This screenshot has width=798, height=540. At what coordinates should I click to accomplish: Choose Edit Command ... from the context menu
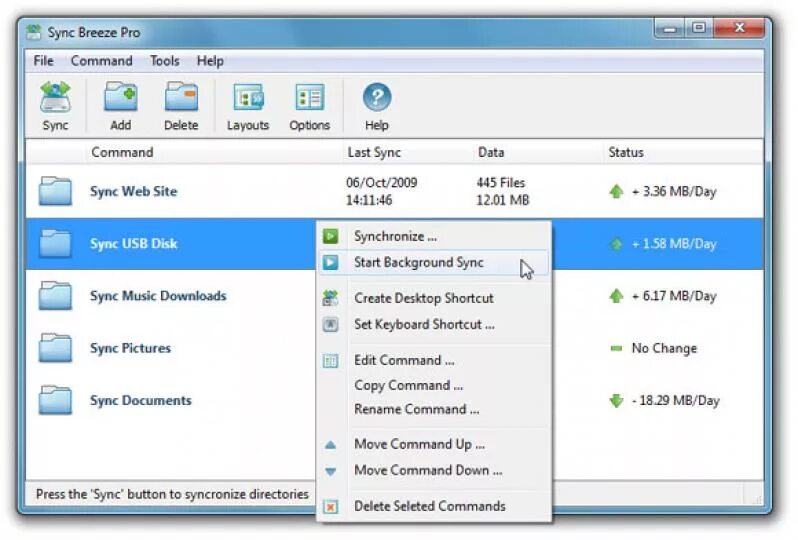(x=434, y=360)
